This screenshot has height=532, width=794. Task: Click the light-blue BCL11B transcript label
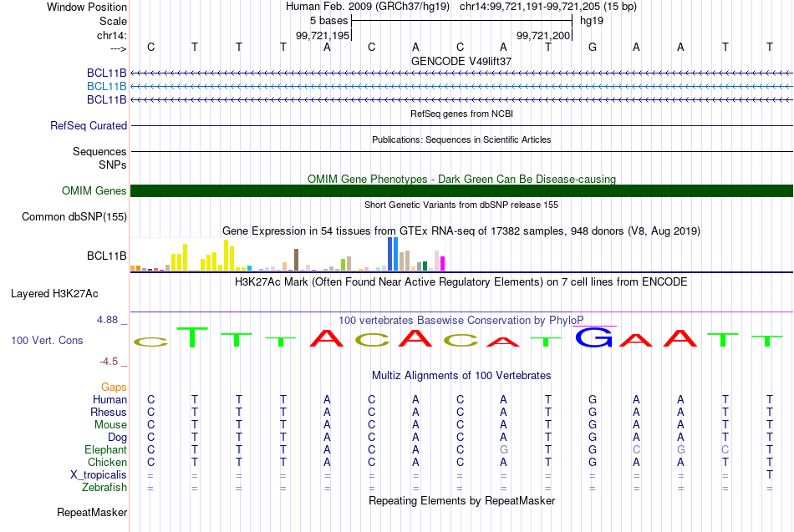[x=106, y=87]
